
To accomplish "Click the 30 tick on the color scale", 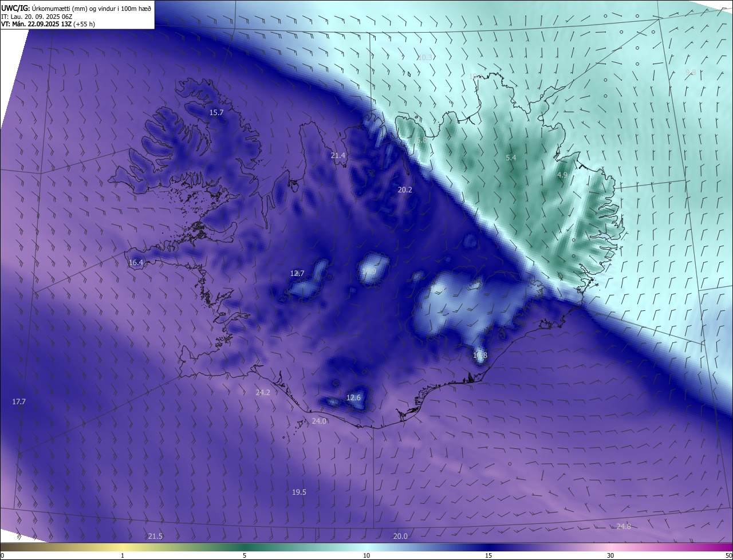I will pos(610,555).
